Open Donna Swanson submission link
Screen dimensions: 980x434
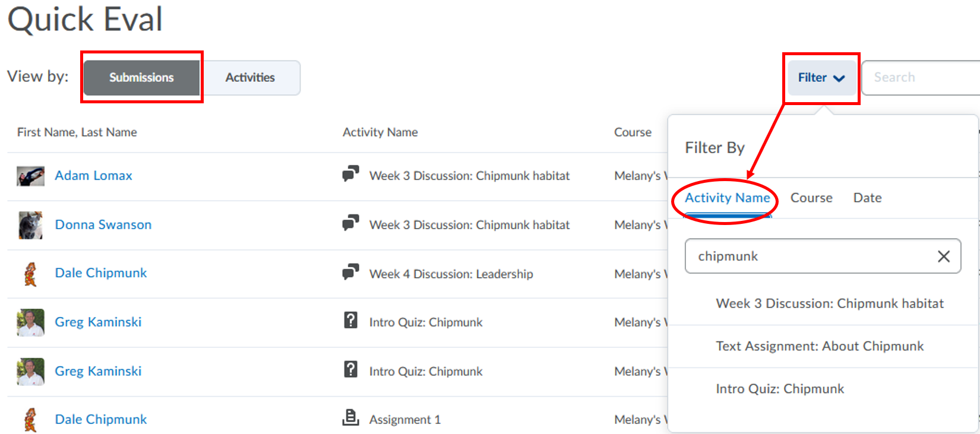click(103, 225)
